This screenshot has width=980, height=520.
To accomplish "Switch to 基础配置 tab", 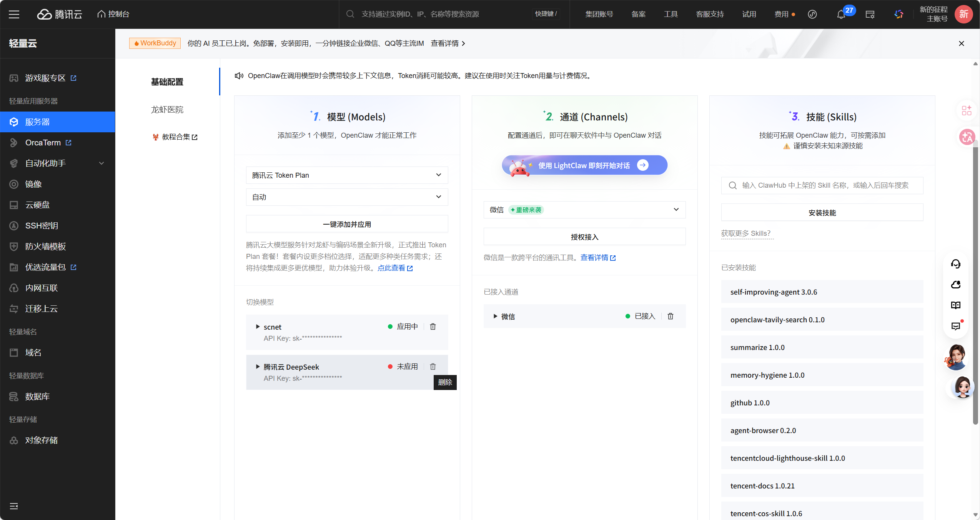I will [167, 82].
